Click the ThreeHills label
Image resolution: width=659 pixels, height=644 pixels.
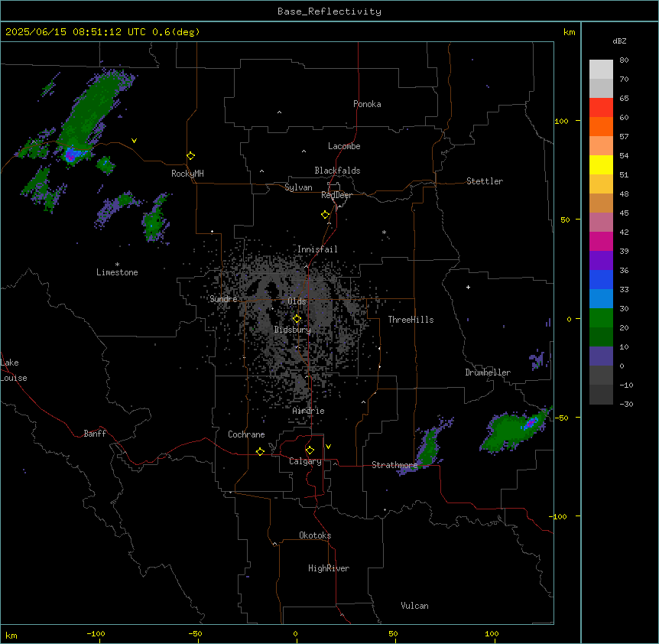[411, 320]
